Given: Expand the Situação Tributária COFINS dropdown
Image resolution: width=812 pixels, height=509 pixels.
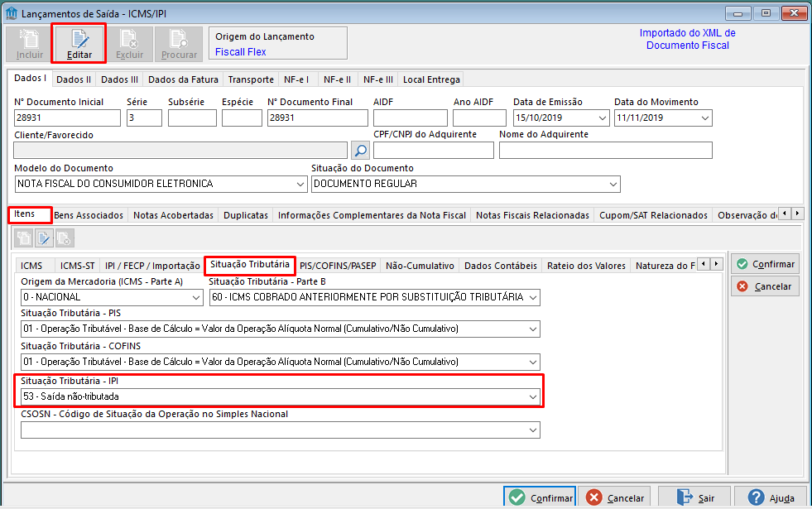Looking at the screenshot, I should pyautogui.click(x=533, y=363).
